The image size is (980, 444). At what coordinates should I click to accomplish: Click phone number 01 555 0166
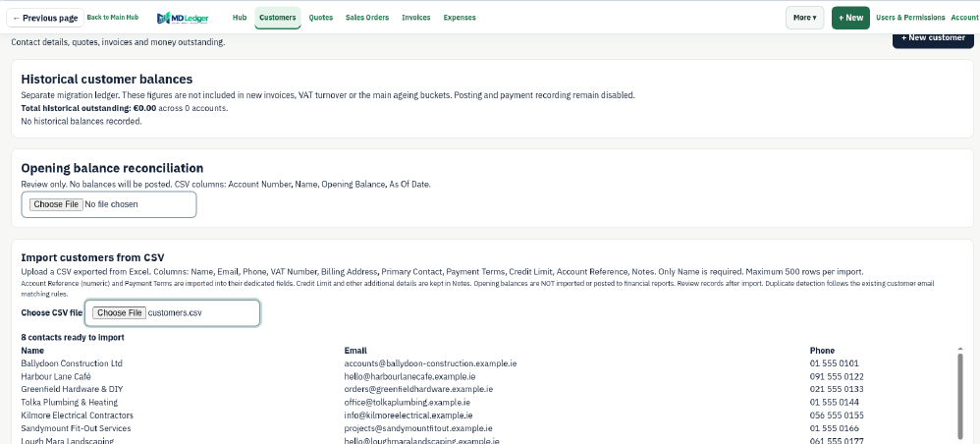(835, 428)
